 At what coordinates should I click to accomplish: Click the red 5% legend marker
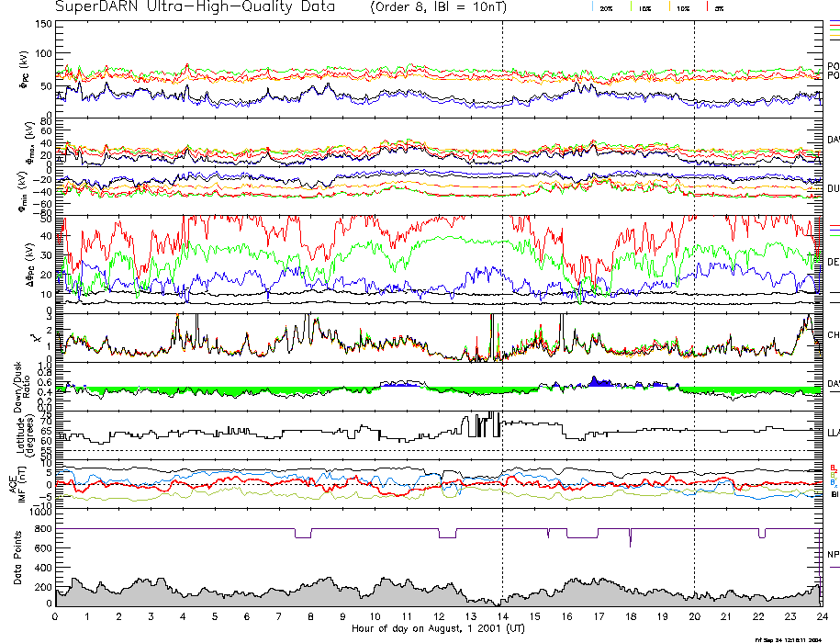pos(705,7)
